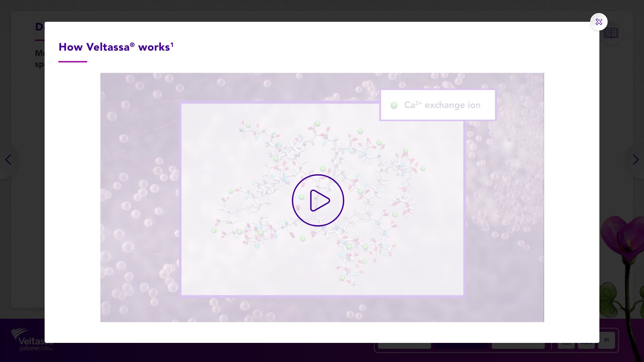Click the icon button left of PI

coord(586,345)
